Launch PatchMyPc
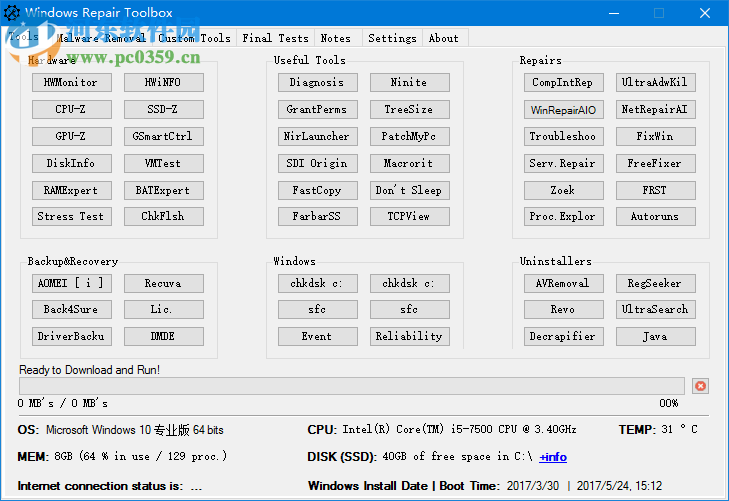 pyautogui.click(x=410, y=136)
